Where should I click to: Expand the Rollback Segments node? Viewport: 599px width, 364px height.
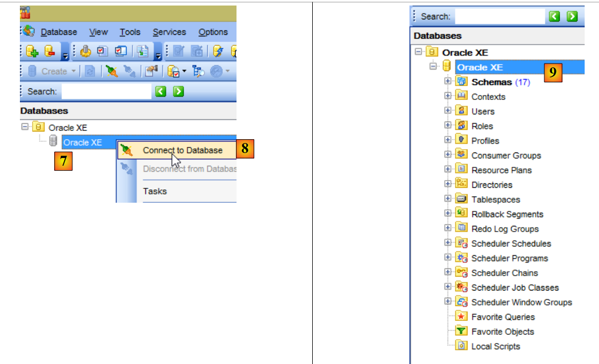coord(448,214)
